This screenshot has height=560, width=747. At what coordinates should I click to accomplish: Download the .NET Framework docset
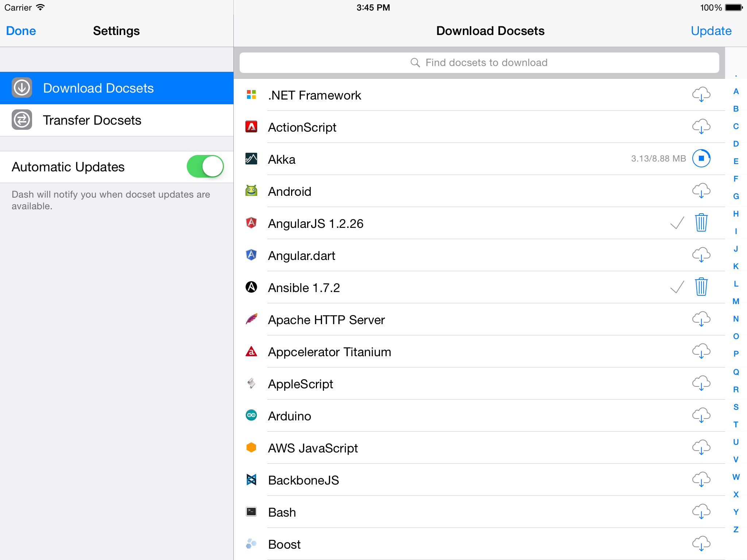click(701, 95)
